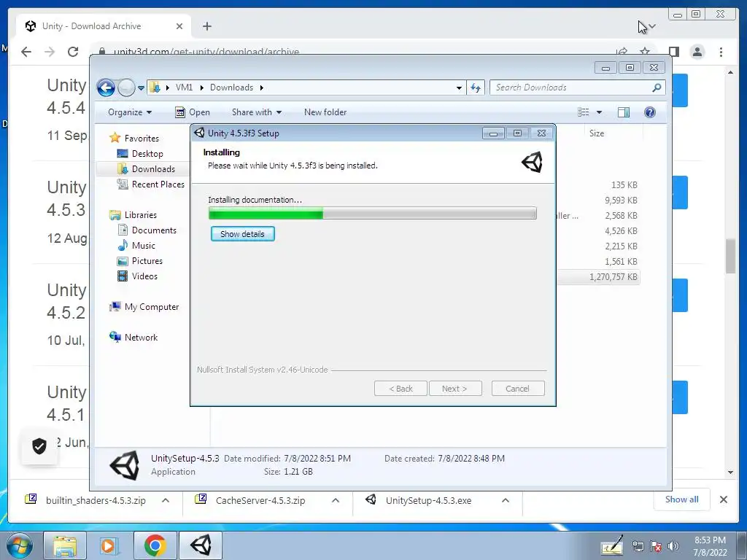Image resolution: width=747 pixels, height=560 pixels.
Task: Click Show all downloads
Action: [682, 499]
